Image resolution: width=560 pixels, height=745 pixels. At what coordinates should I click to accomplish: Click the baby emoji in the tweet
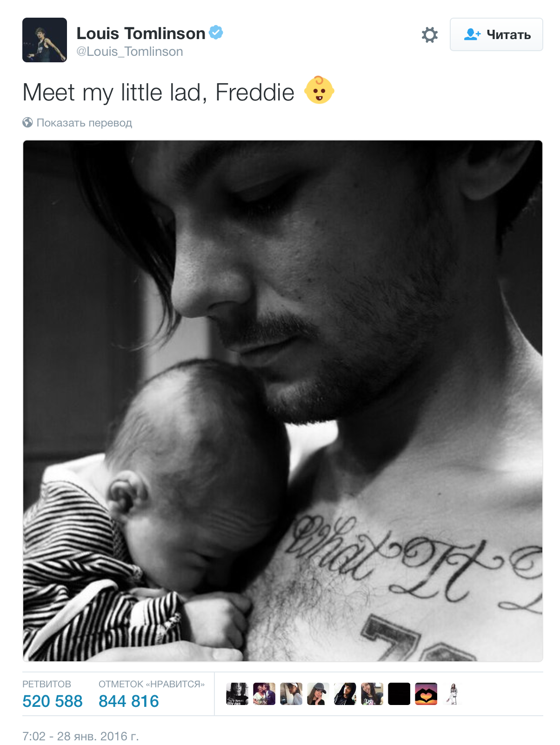[319, 90]
